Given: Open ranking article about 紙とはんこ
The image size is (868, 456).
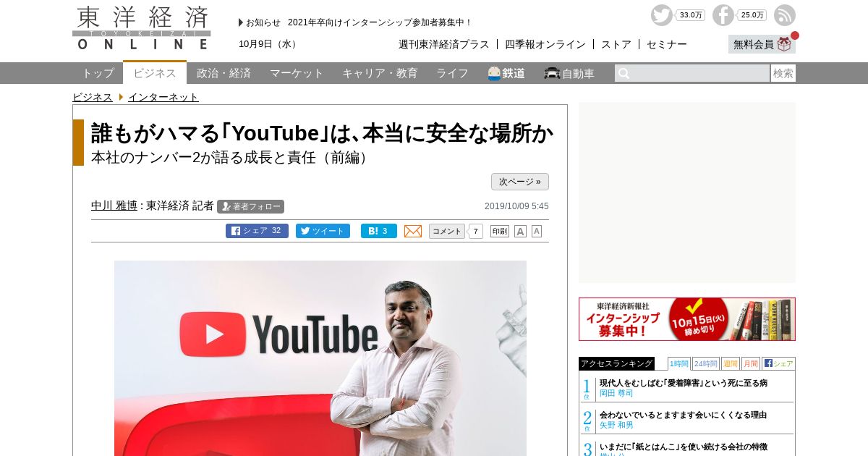Looking at the screenshot, I should (x=684, y=447).
